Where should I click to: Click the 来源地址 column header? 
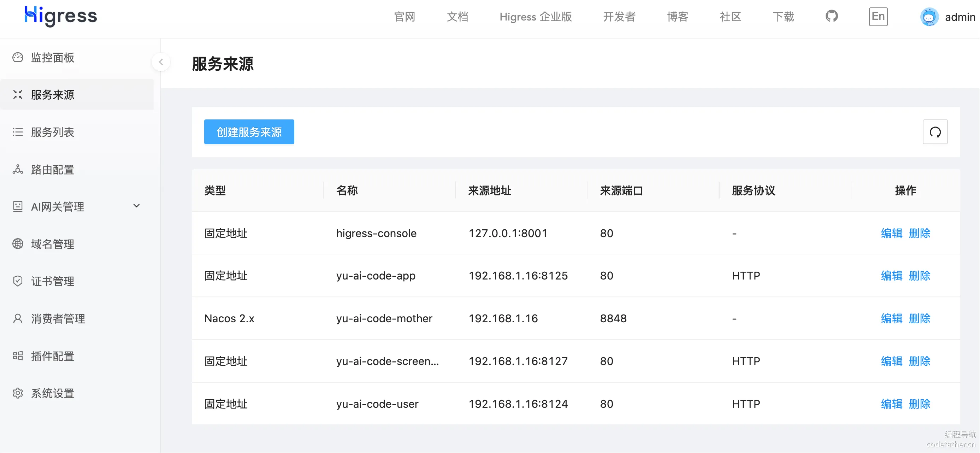coord(490,191)
